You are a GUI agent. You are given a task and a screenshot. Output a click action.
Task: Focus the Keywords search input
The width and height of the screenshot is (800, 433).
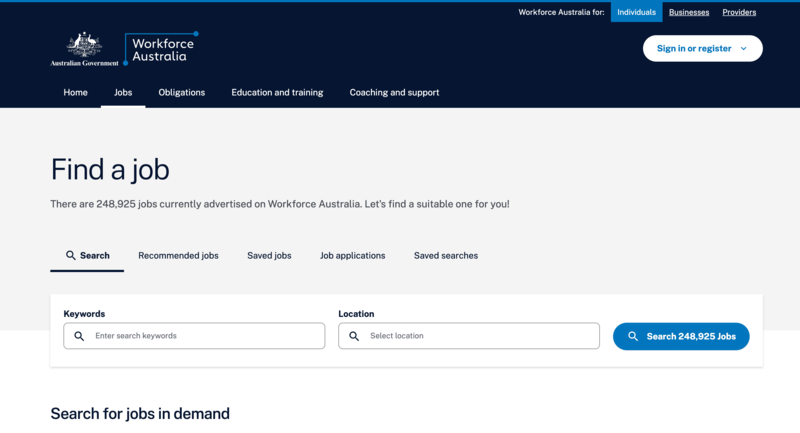click(194, 336)
